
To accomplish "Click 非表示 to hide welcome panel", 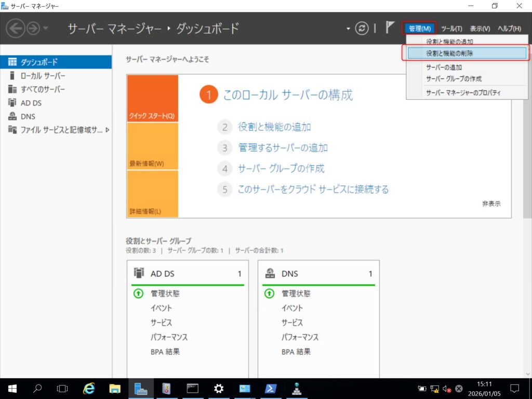I will [491, 204].
